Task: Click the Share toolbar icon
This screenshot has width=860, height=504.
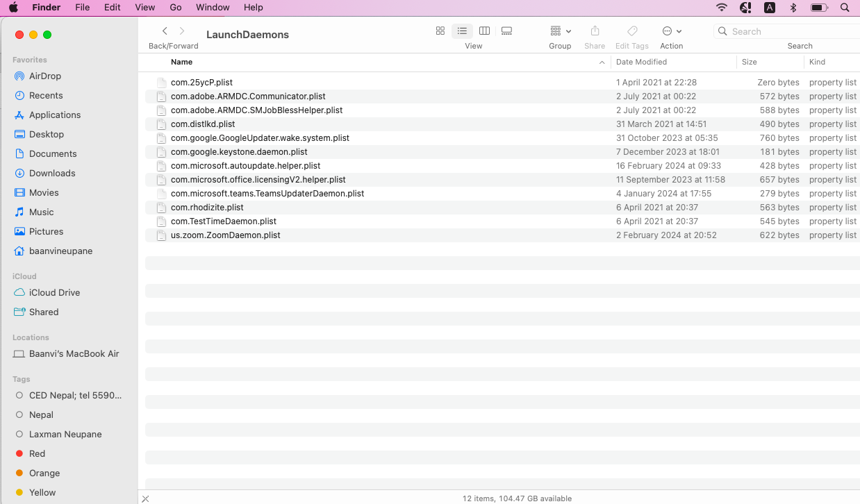Action: coord(595,31)
